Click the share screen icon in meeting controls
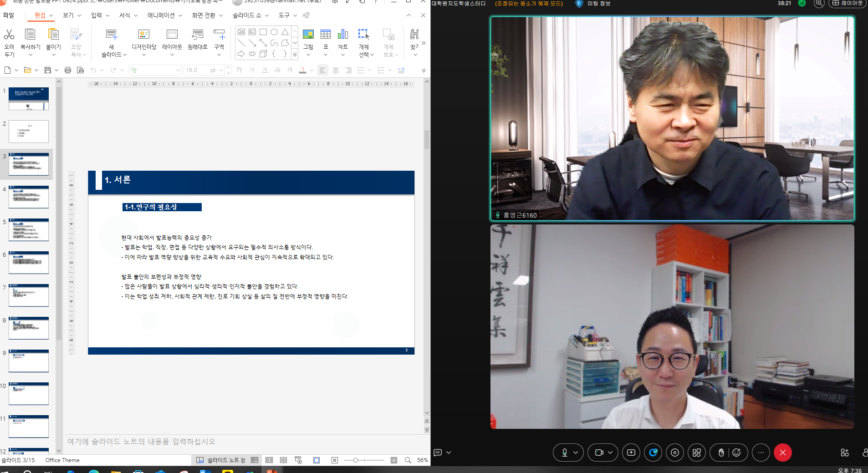 (x=631, y=453)
